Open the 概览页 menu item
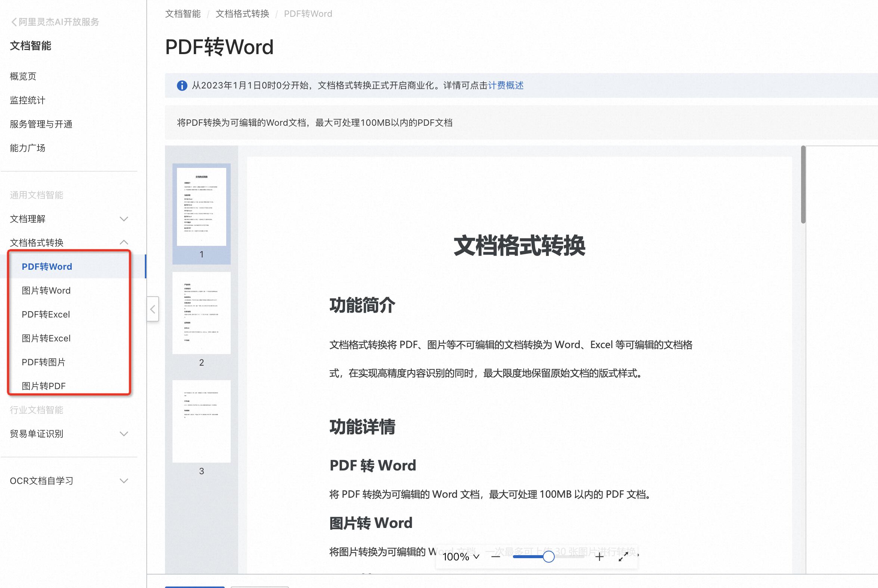The width and height of the screenshot is (878, 588). click(x=23, y=76)
